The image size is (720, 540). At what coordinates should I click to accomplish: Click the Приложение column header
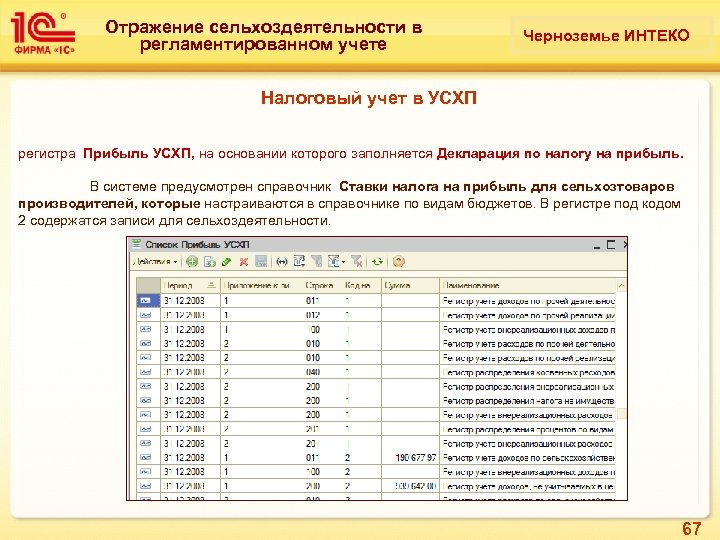[262, 285]
